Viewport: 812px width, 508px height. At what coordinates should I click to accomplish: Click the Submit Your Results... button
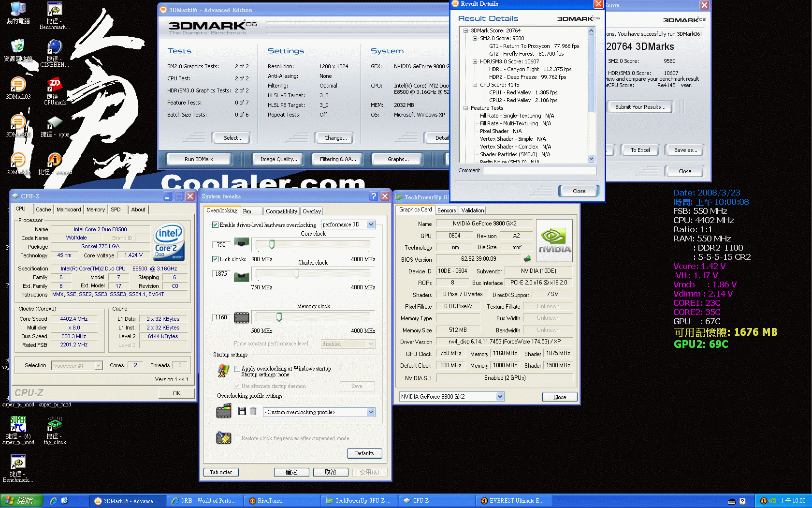click(640, 107)
